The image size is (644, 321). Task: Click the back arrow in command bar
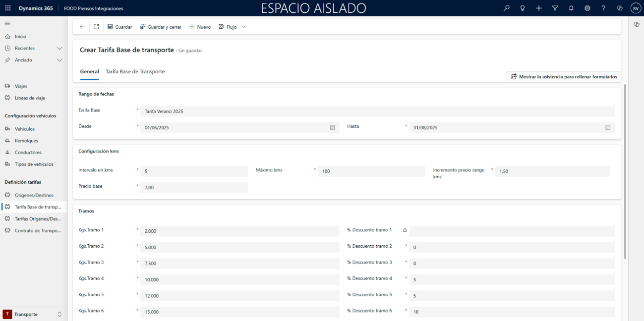pos(82,27)
